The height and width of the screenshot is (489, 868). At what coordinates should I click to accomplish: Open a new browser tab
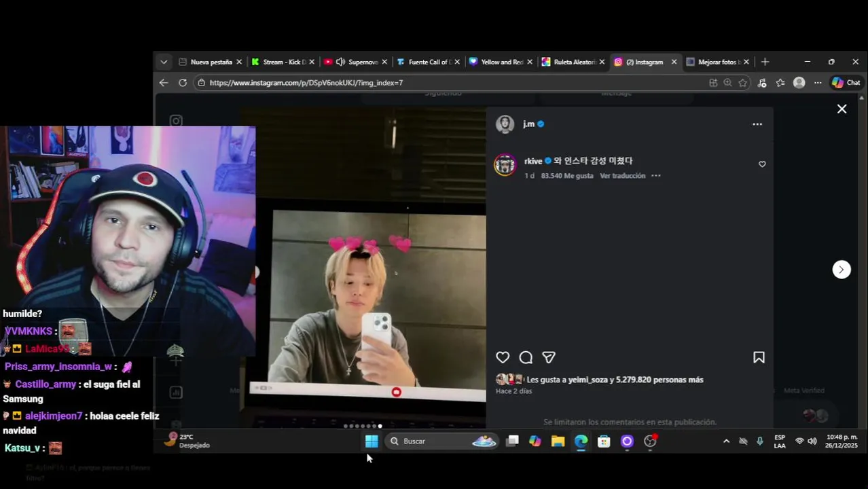point(765,62)
